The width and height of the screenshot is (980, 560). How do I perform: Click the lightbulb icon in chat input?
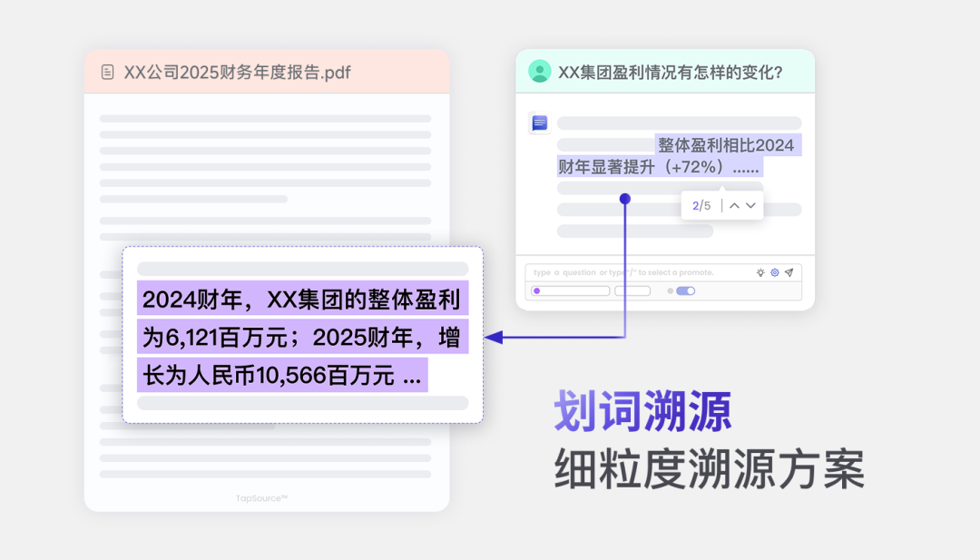click(x=760, y=272)
